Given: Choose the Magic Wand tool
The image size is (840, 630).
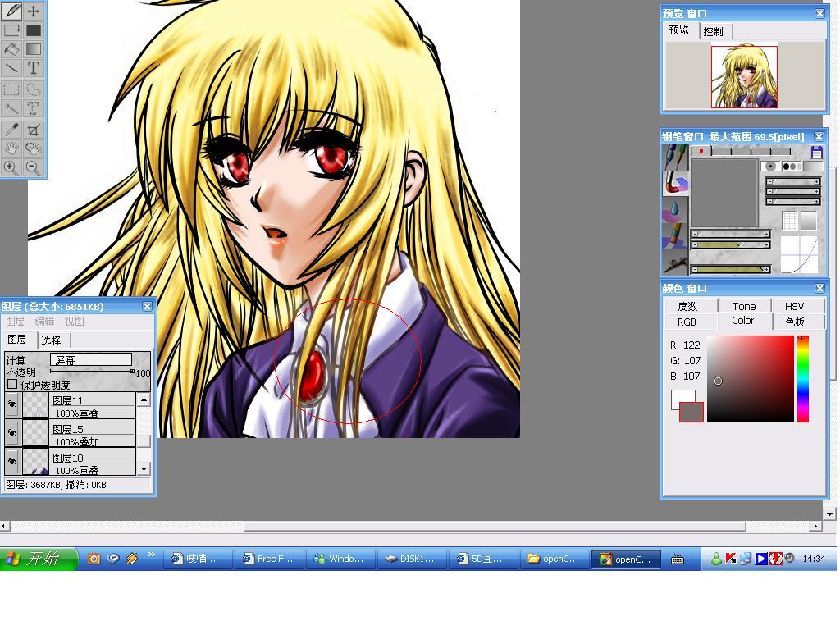Looking at the screenshot, I should pos(12,108).
